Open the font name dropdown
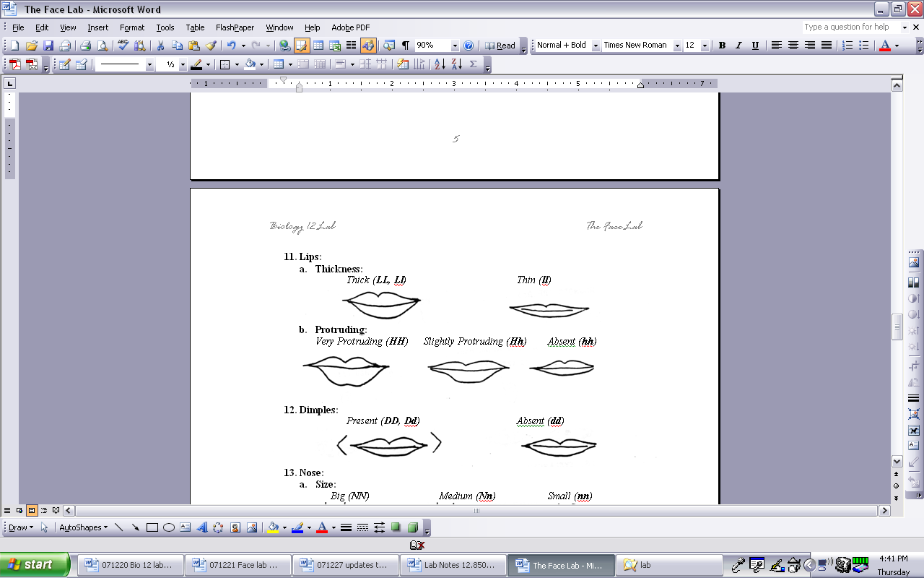Screen dimensions: 924x578 677,46
